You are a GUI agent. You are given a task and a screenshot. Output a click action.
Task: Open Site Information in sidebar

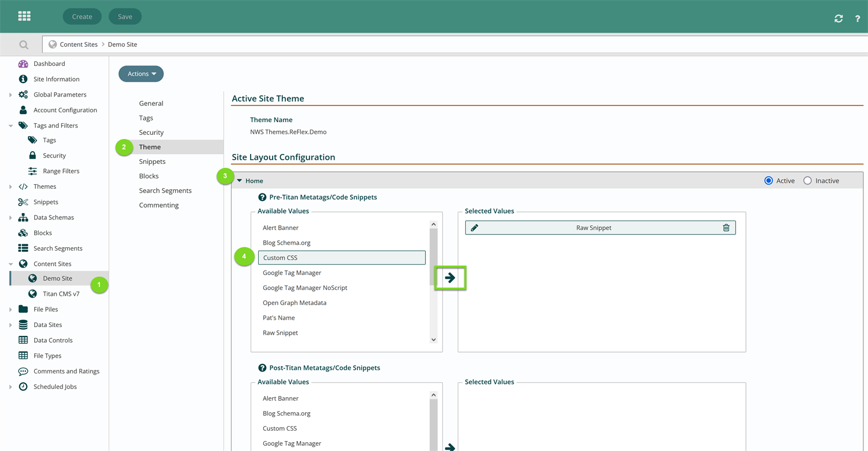coord(56,79)
